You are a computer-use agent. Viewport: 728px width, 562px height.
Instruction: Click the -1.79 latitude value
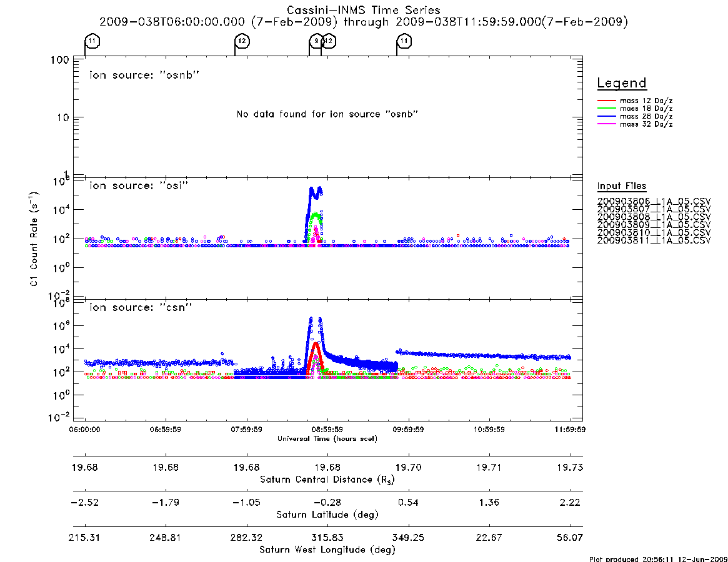pos(166,503)
